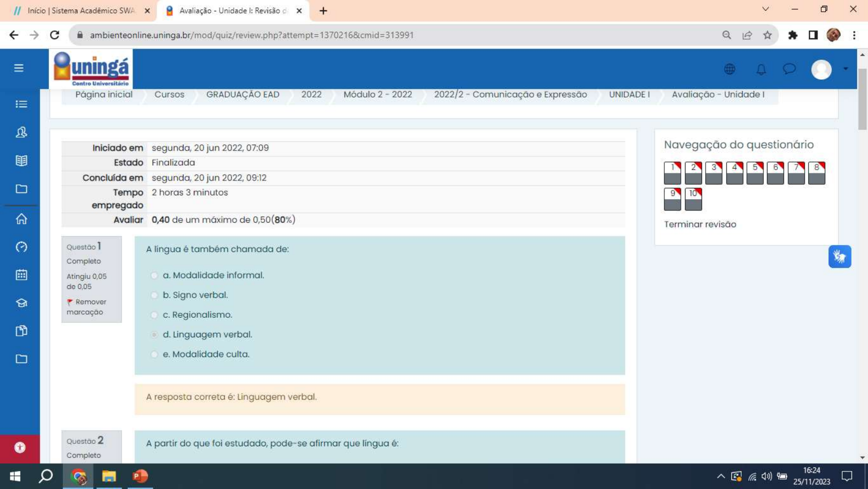Open the hamburger menu in header

click(x=19, y=68)
